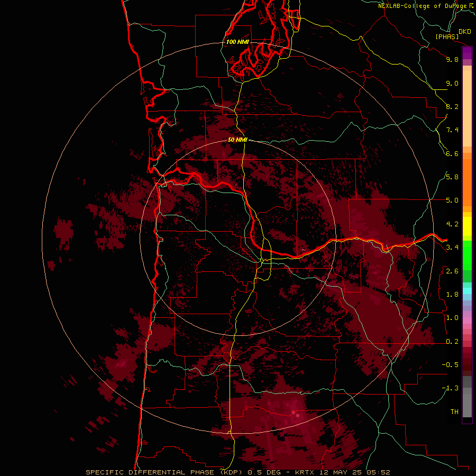476x476 pixels.
Task: Click the 50 NMI range ring label
Action: (237, 140)
